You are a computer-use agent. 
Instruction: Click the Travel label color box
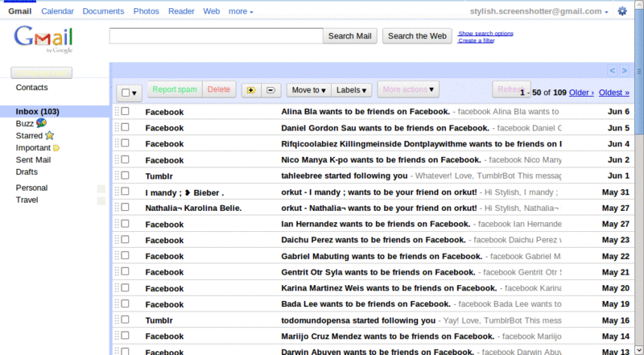[x=101, y=201]
